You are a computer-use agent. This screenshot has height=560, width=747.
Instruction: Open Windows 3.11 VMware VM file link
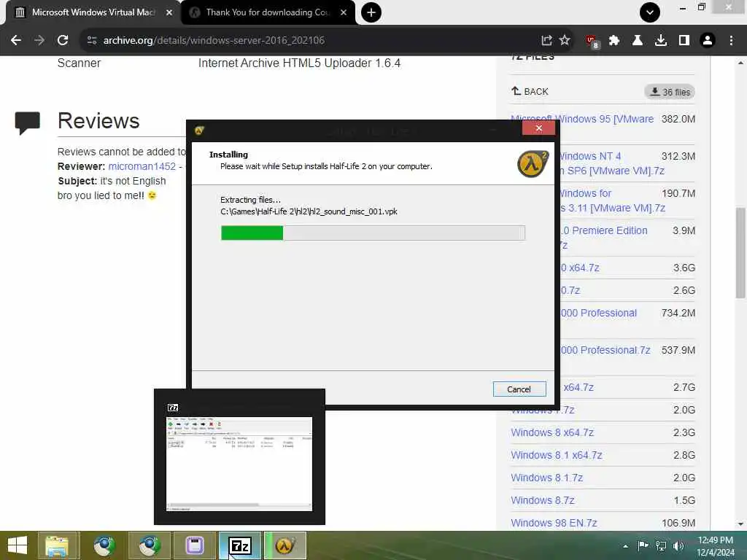coord(612,201)
